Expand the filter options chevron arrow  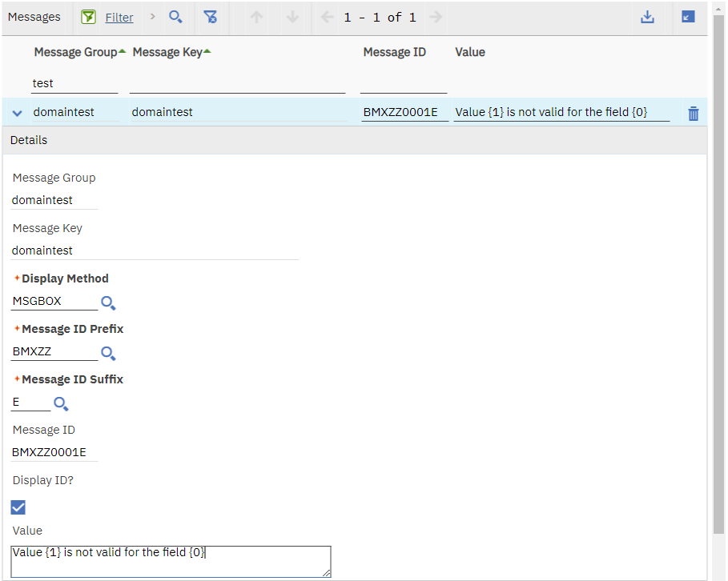tap(153, 17)
